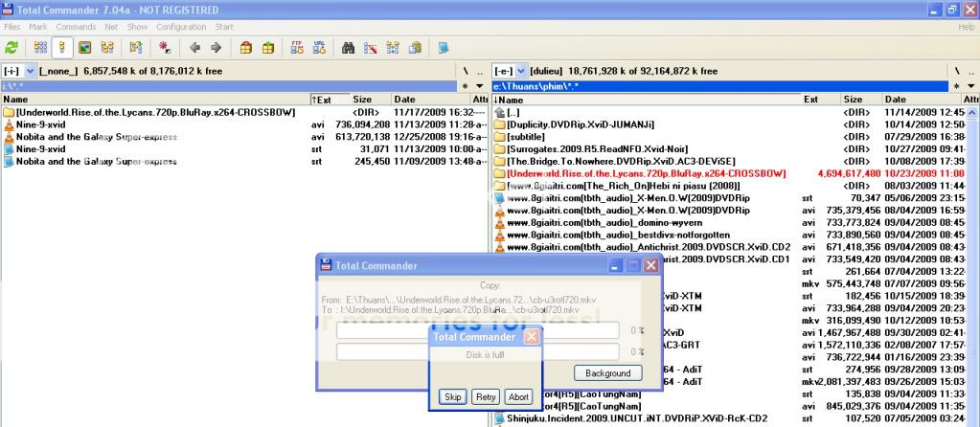
Task: Click the Go back arrow toolbar icon
Action: click(x=194, y=46)
